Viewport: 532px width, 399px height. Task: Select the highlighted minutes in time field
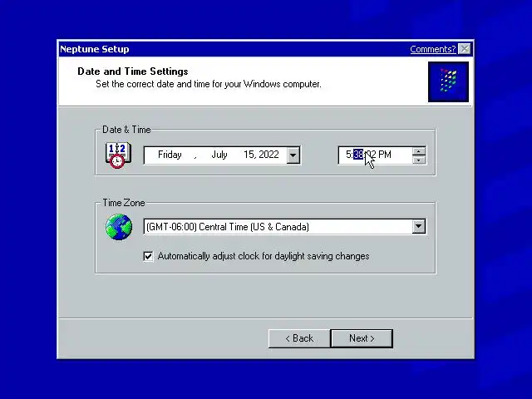[x=358, y=155]
